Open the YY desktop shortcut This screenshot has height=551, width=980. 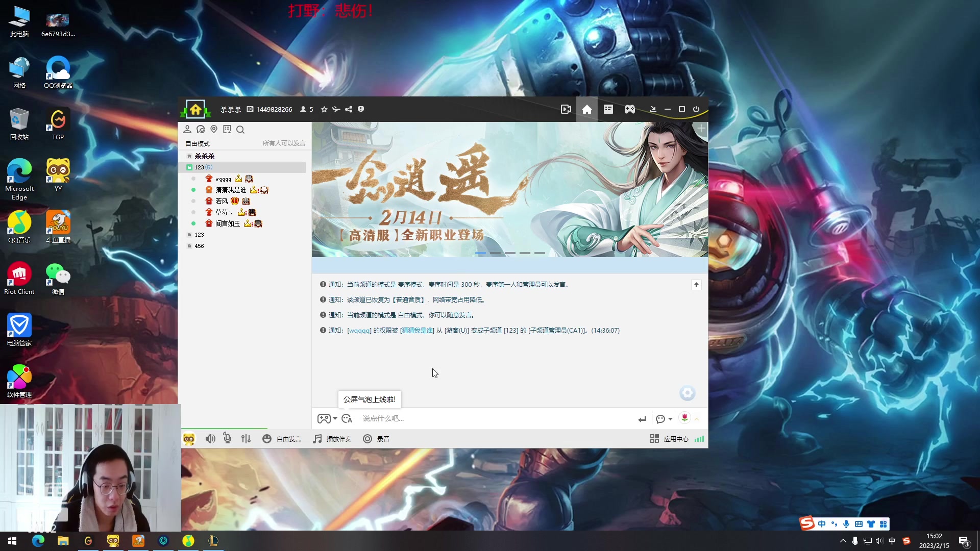coord(58,174)
